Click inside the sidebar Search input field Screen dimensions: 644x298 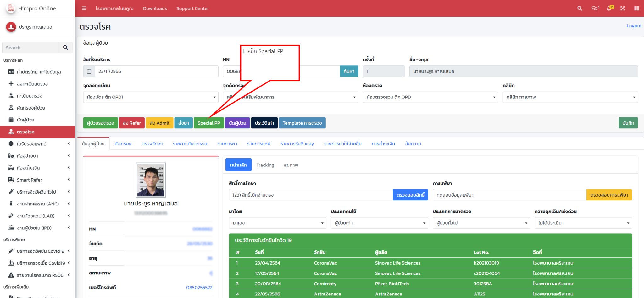(x=30, y=48)
